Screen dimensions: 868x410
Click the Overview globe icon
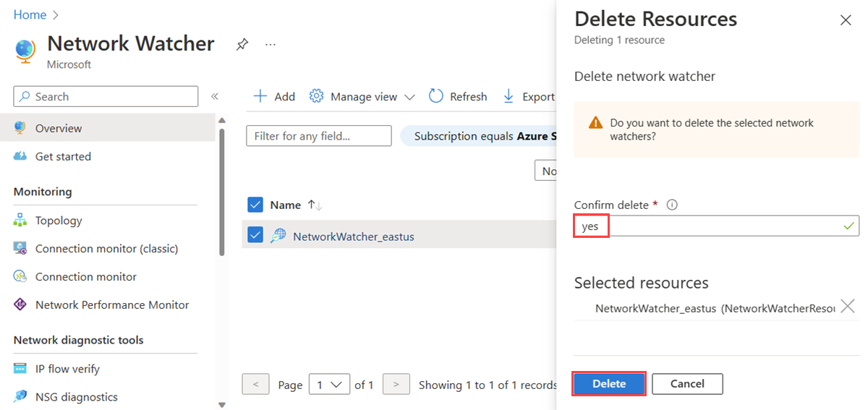click(20, 128)
